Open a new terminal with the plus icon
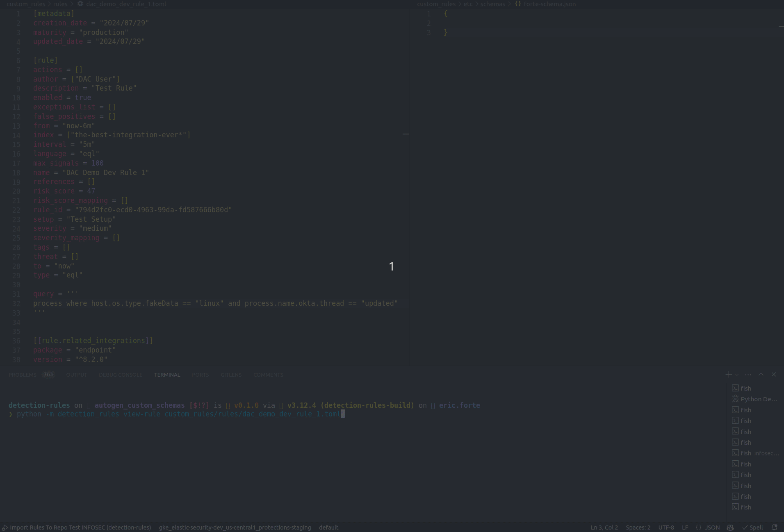Image resolution: width=784 pixels, height=532 pixels. pyautogui.click(x=728, y=375)
